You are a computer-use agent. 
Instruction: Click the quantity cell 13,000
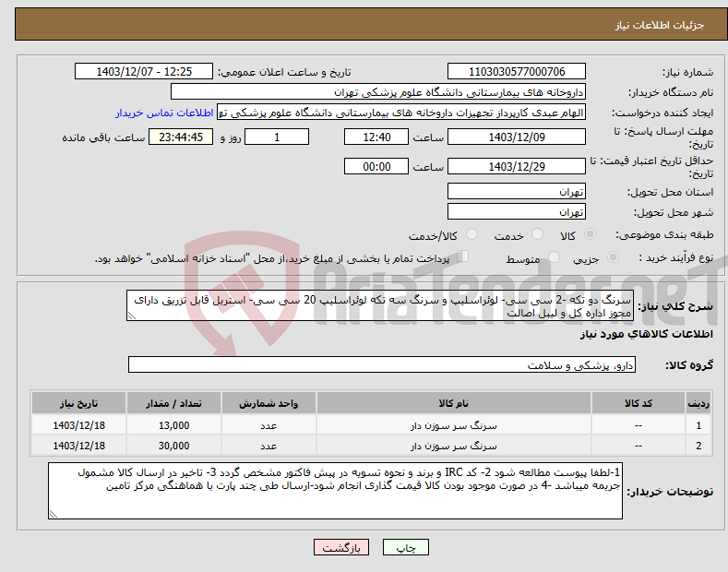point(173,425)
